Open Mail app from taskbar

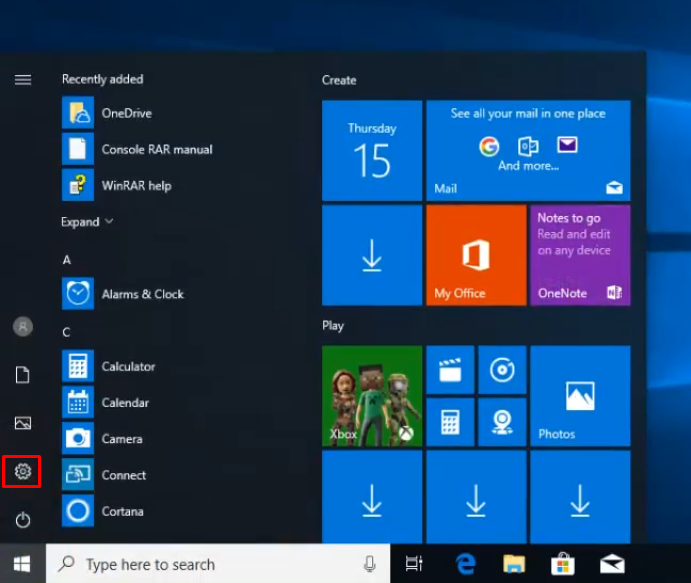coord(612,564)
